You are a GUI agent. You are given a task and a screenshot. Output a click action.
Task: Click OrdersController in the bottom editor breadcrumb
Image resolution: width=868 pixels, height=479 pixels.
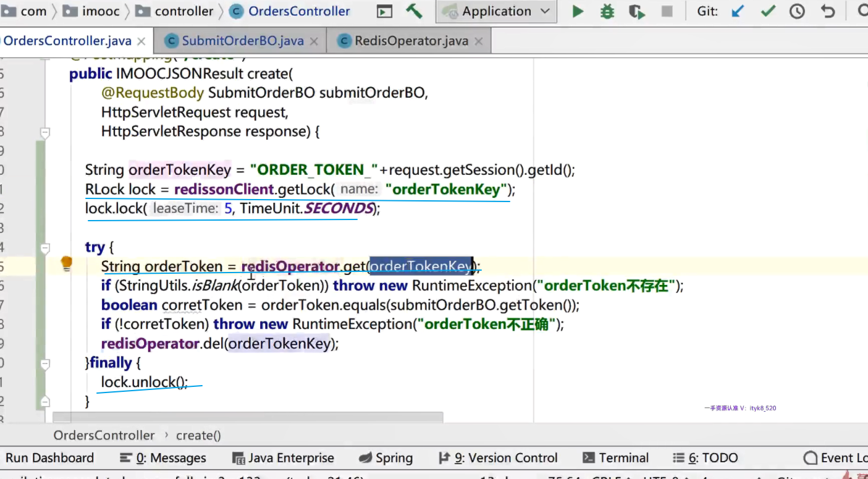click(104, 435)
